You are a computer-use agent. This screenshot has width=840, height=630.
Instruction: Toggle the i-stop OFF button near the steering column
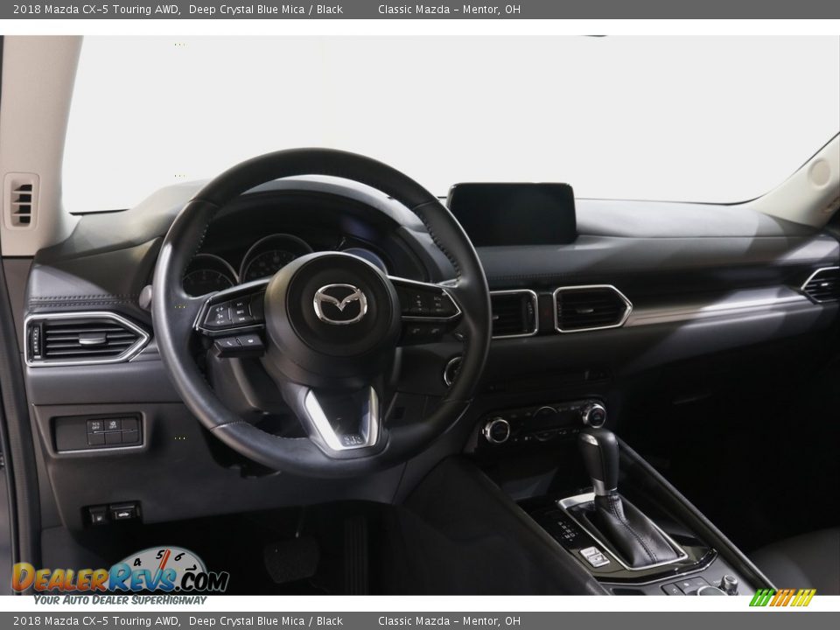point(112,427)
